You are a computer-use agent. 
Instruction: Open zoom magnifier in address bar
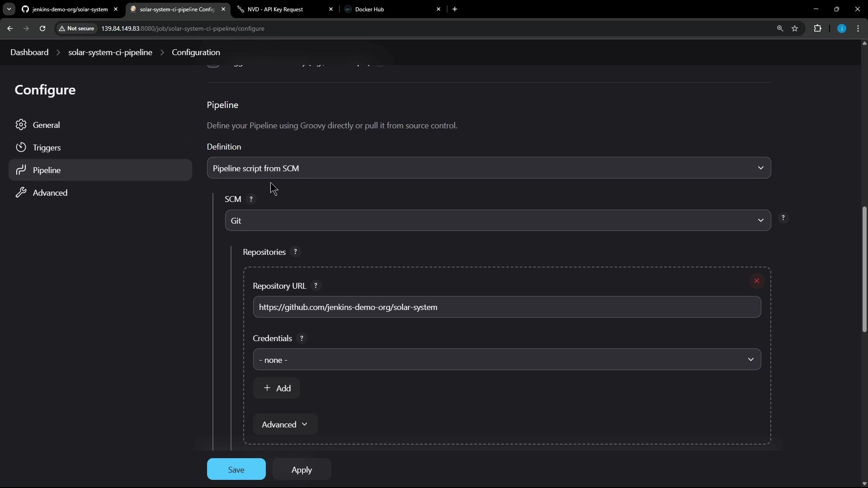click(x=780, y=28)
